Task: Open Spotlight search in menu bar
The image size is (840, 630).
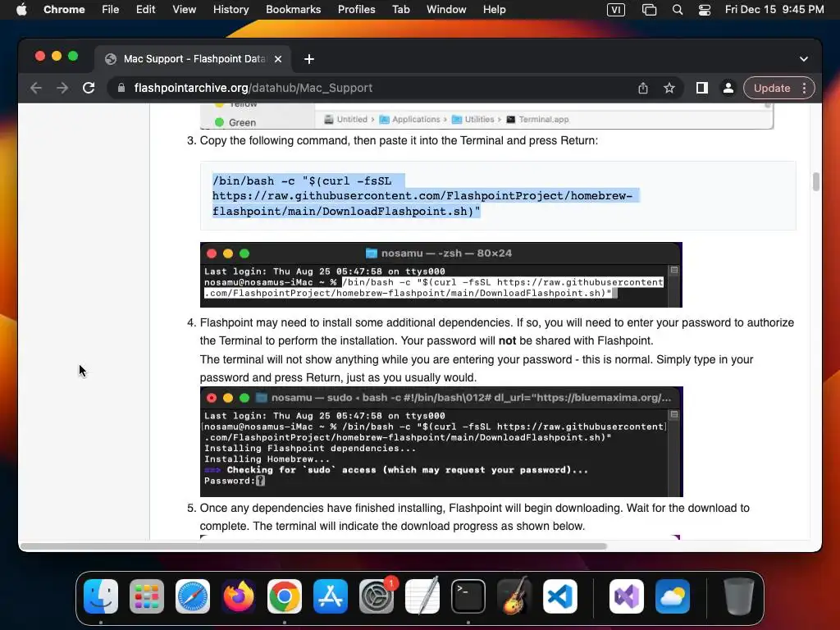Action: pos(677,10)
